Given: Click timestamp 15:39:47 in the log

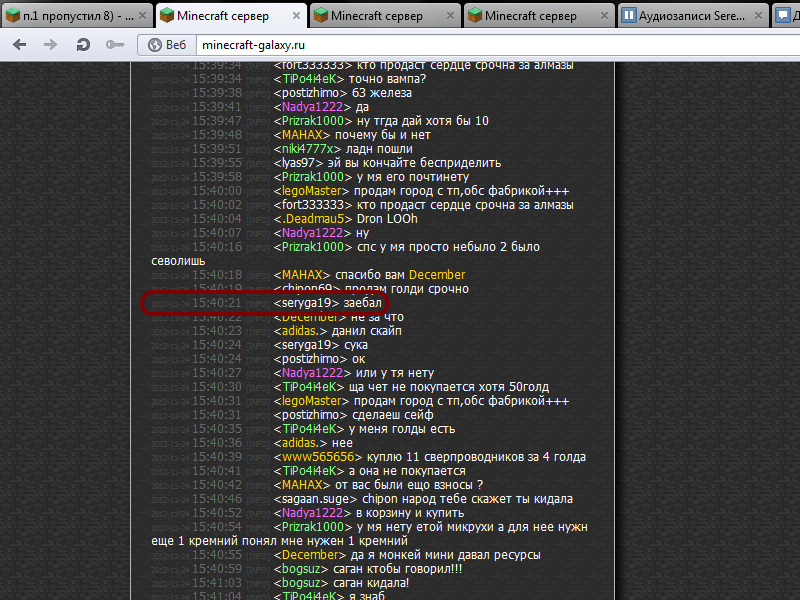Looking at the screenshot, I should pyautogui.click(x=217, y=121).
